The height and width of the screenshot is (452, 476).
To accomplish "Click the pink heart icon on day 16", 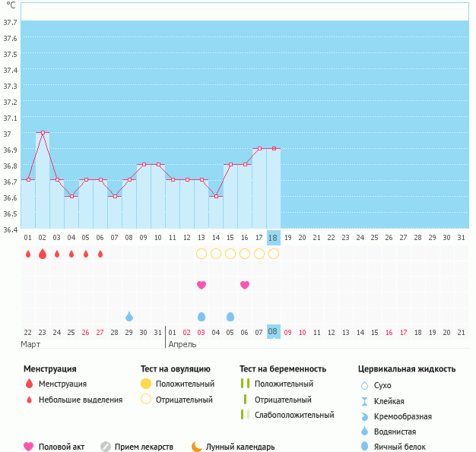I will [245, 285].
